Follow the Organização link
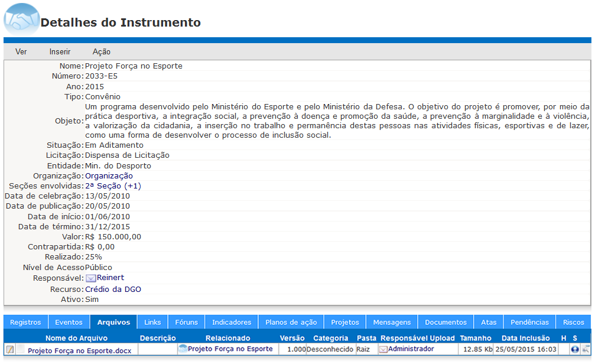 tap(109, 176)
